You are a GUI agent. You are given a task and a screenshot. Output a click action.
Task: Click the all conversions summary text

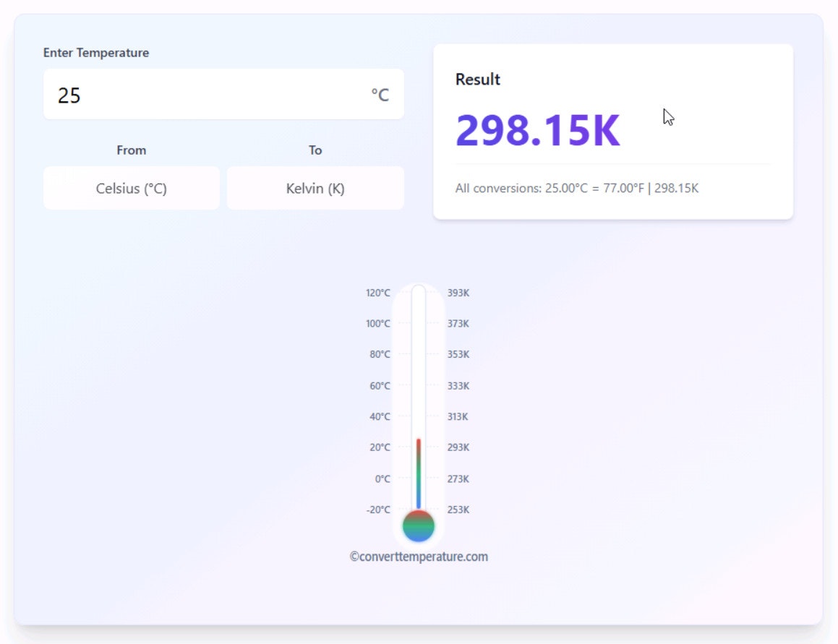[x=576, y=188]
